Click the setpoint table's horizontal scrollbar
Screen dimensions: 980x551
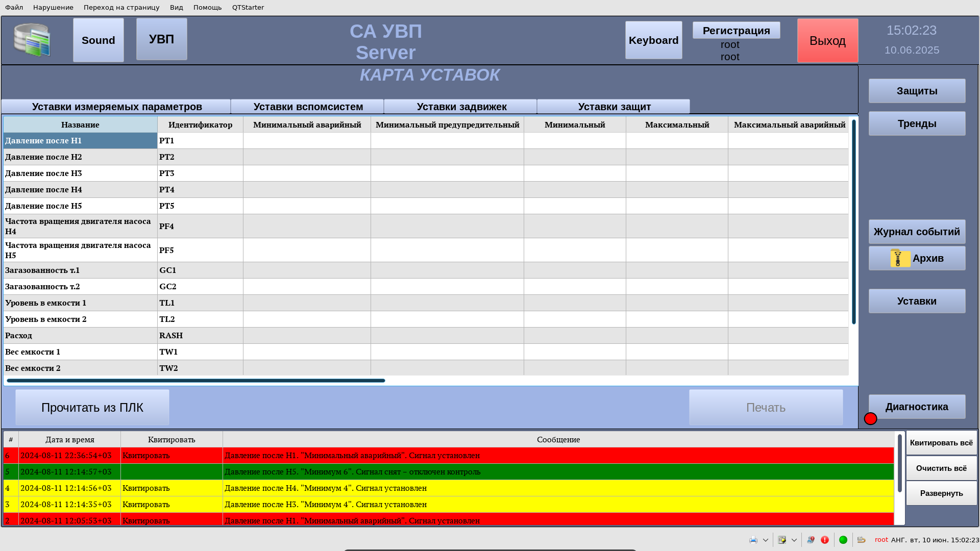(x=196, y=381)
